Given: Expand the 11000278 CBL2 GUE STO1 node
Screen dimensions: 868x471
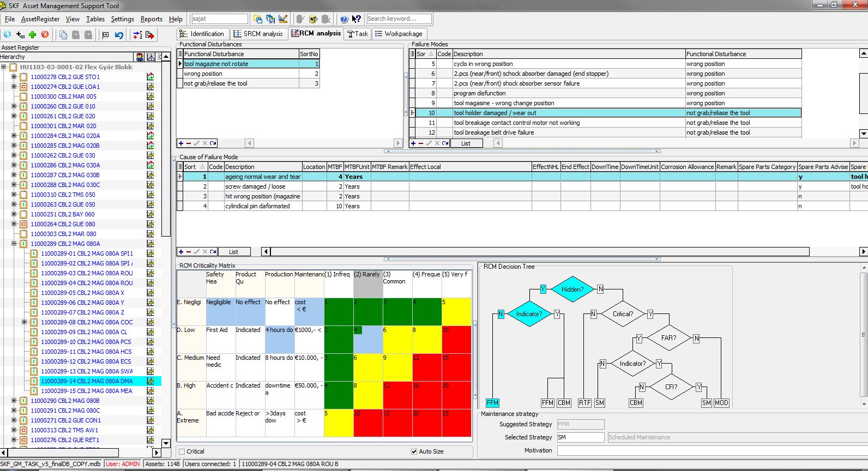Looking at the screenshot, I should click(14, 77).
